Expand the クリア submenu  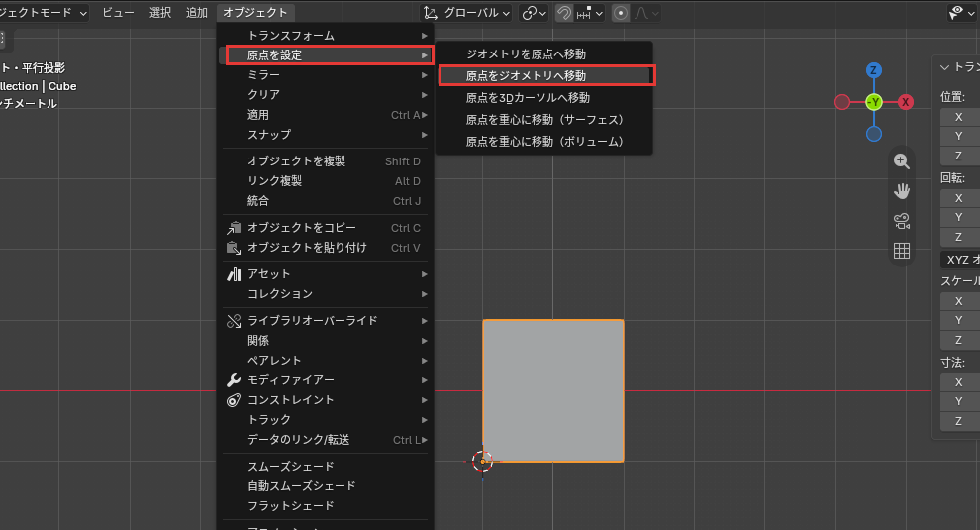pos(327,94)
